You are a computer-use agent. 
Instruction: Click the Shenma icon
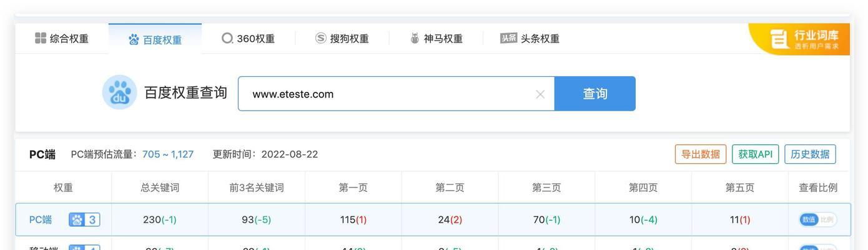(415, 38)
